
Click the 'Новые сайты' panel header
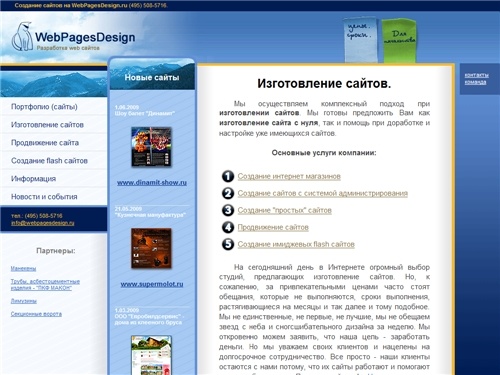152,77
